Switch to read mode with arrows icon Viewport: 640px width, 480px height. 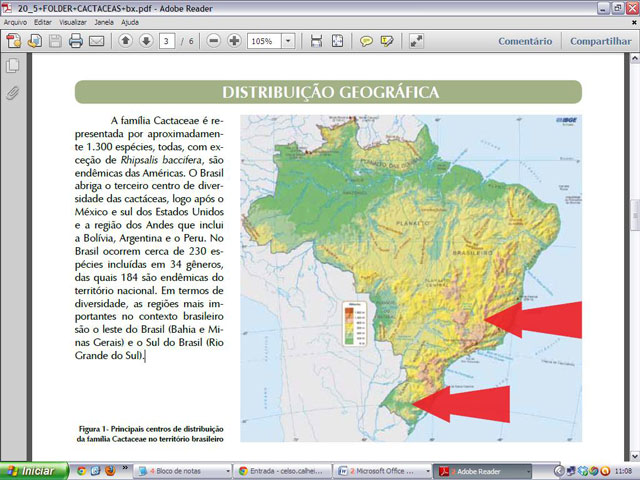(x=416, y=41)
